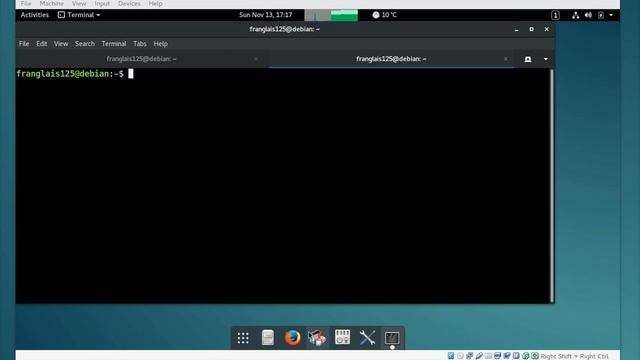
Task: Close the first terminal tab
Action: 256,59
